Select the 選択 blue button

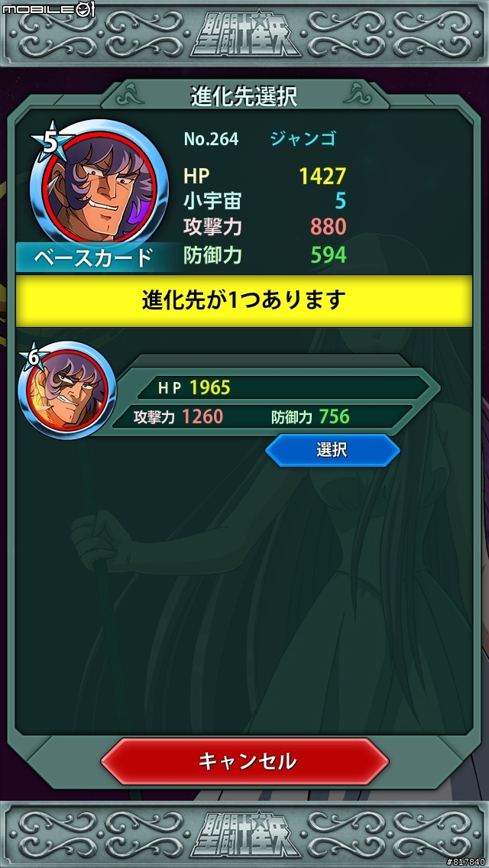tap(332, 450)
